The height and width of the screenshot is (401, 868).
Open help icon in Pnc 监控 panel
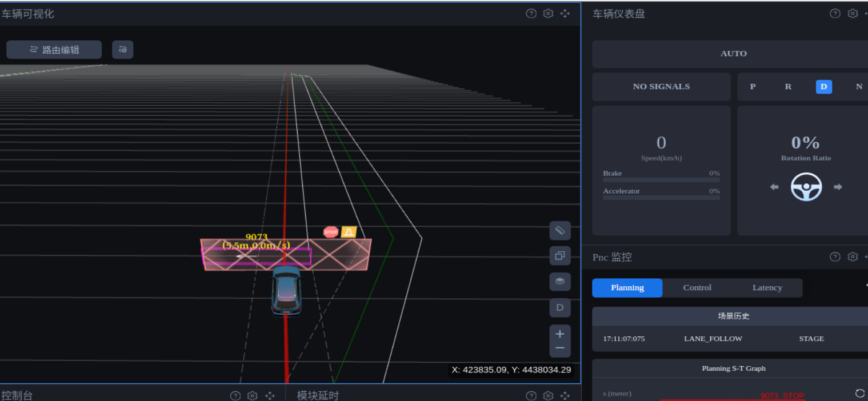pos(835,257)
